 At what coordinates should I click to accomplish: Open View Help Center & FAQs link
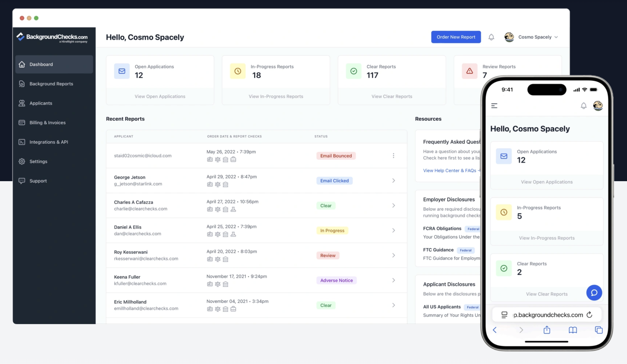tap(449, 170)
